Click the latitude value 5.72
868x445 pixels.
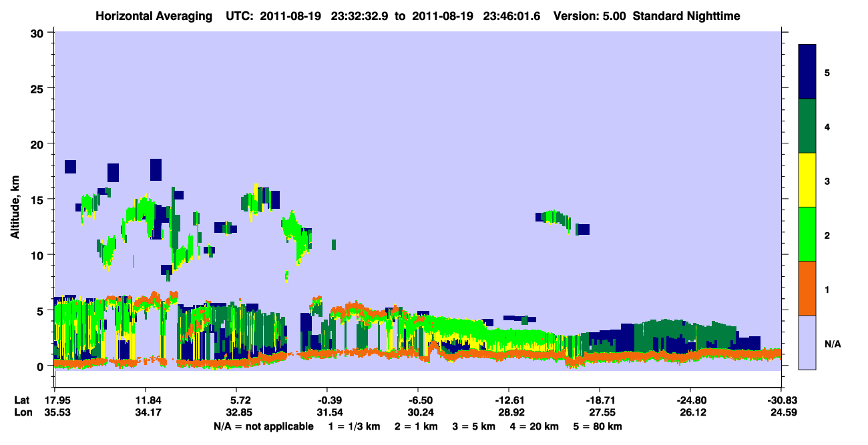[x=240, y=400]
